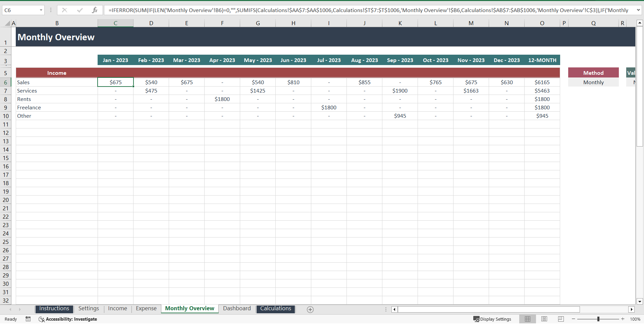Select column C header

[115, 23]
